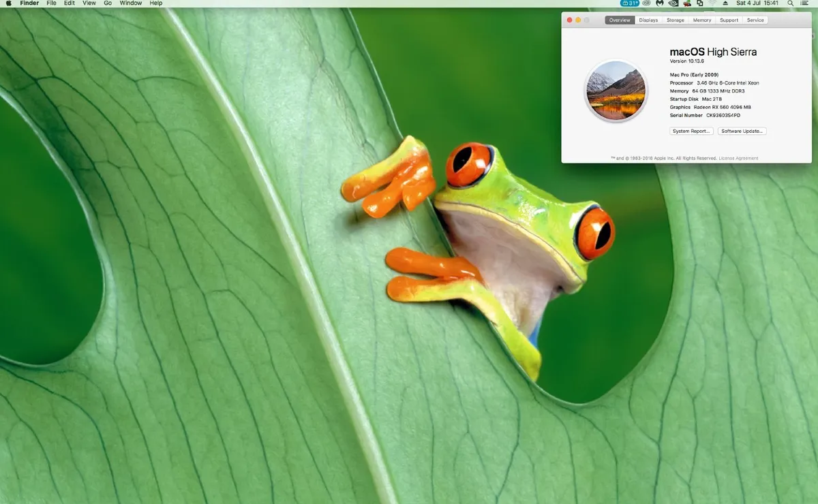Image resolution: width=818 pixels, height=504 pixels.
Task: Click the Startup Disk Mac 2TB line
Action: pos(696,99)
